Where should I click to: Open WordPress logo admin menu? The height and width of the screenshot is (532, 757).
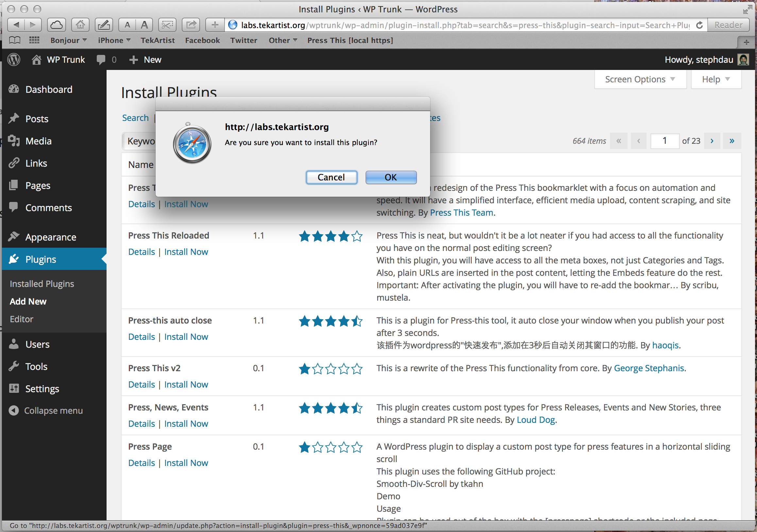[14, 60]
